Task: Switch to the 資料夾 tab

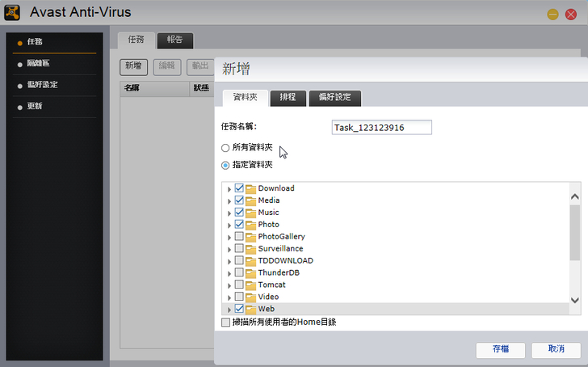Action: (x=246, y=98)
